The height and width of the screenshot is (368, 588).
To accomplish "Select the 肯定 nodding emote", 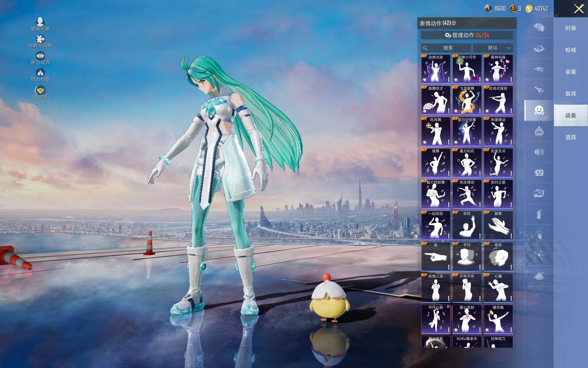I will 498,256.
